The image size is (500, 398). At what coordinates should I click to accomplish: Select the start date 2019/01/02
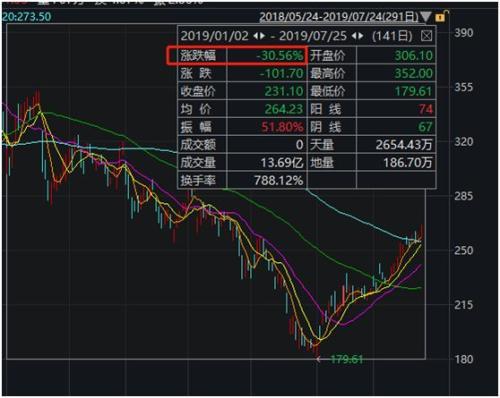(x=215, y=36)
